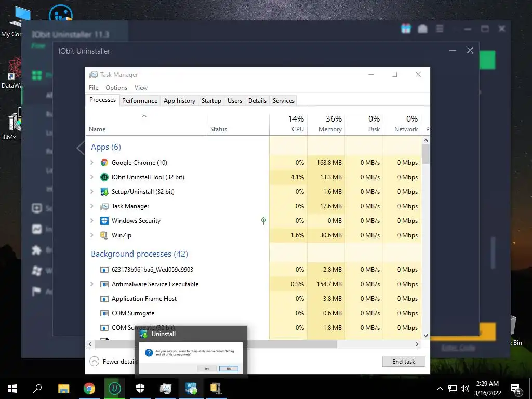Image resolution: width=532 pixels, height=399 pixels.
Task: Open File Explorer from the taskbar
Action: (x=63, y=389)
